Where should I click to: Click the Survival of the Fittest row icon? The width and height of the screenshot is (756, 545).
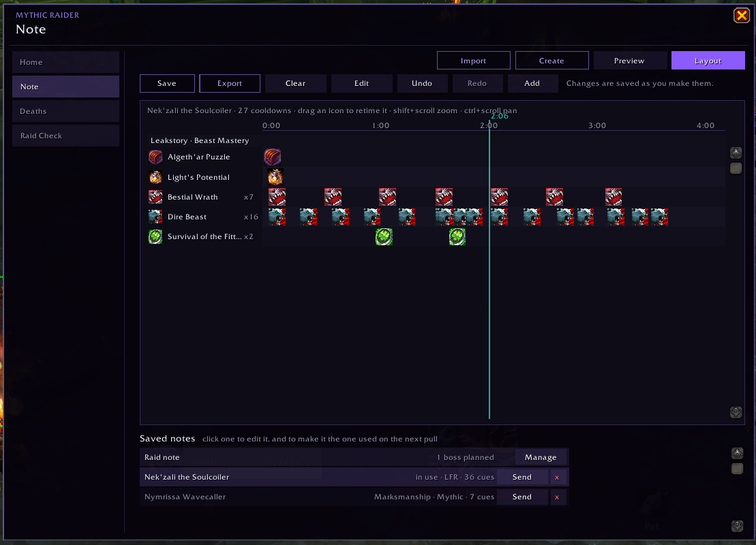pyautogui.click(x=155, y=236)
